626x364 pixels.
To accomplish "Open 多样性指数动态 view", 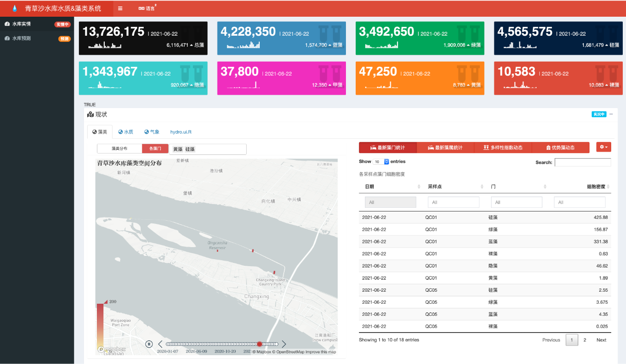I will click(503, 147).
